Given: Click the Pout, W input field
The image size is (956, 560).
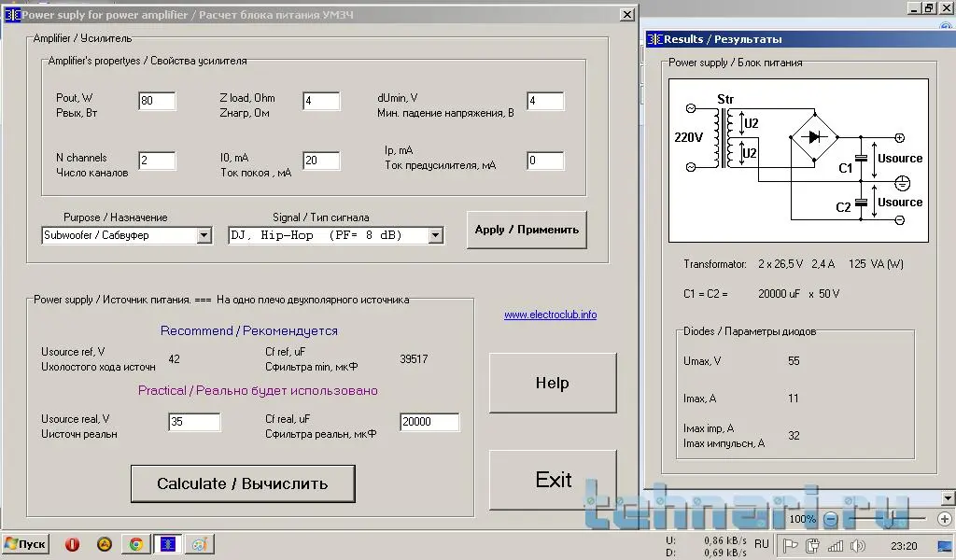Looking at the screenshot, I should coord(157,101).
